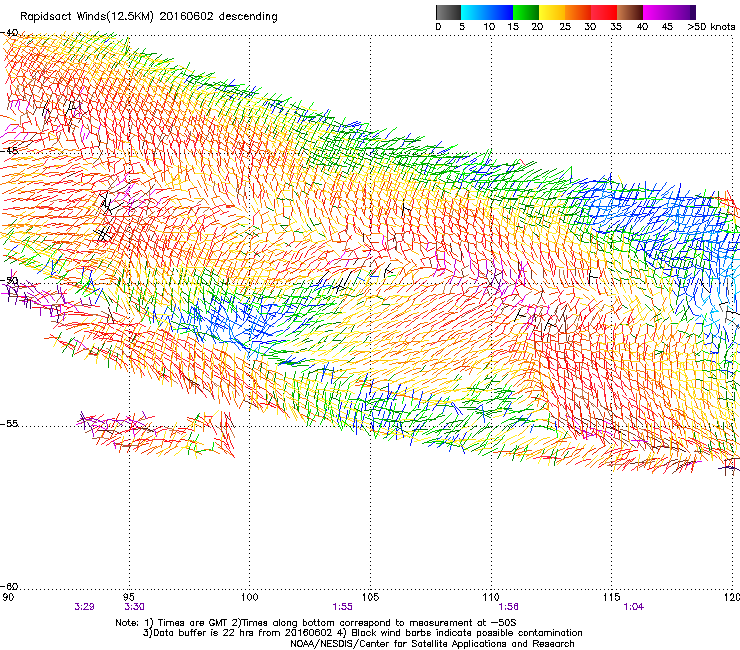Click the '40' label under the color bar
740x650 pixels.
pos(642,27)
